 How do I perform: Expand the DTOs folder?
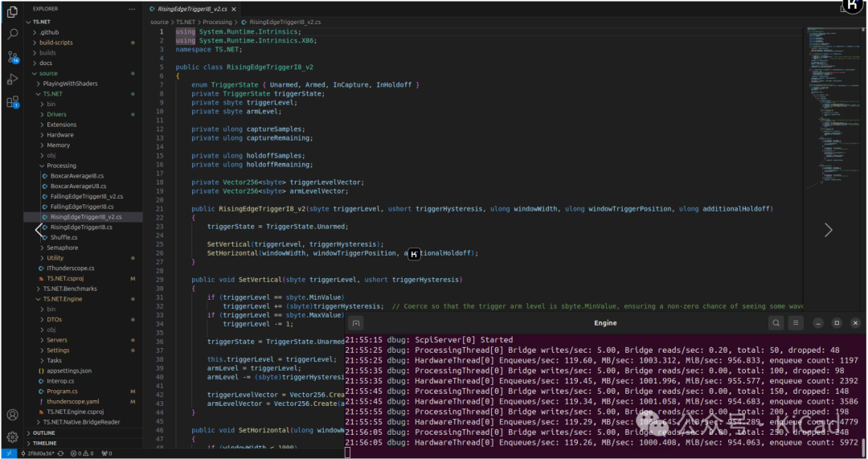click(x=83, y=319)
